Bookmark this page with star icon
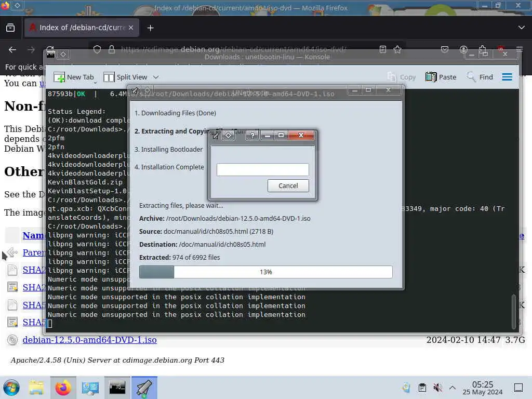The image size is (532, 399). pyautogui.click(x=397, y=49)
